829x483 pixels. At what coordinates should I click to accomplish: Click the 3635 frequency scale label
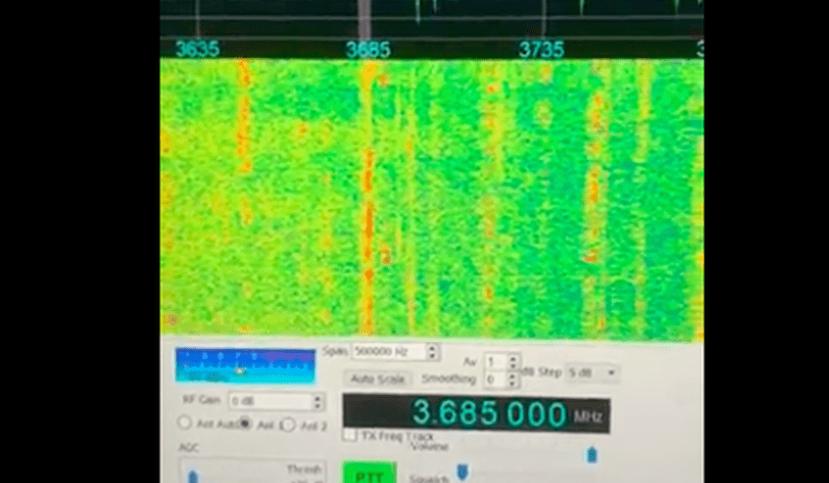pyautogui.click(x=197, y=49)
